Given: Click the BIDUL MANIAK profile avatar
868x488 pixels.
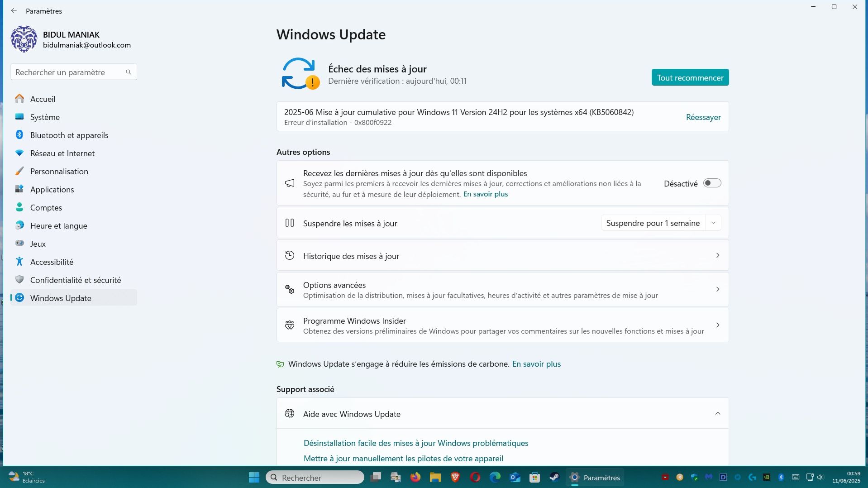Looking at the screenshot, I should coord(24,39).
